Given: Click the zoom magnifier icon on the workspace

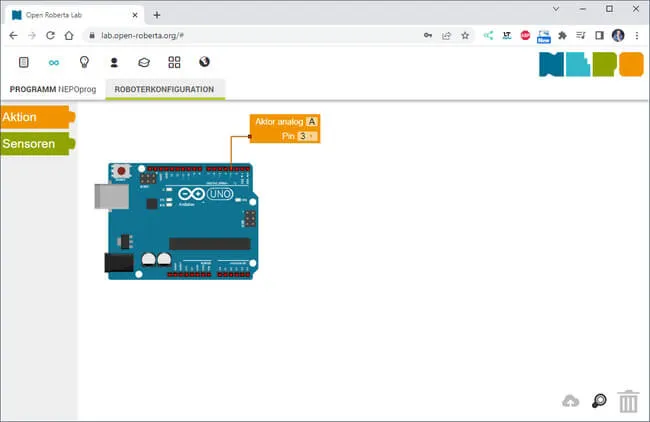Looking at the screenshot, I should pyautogui.click(x=599, y=401).
